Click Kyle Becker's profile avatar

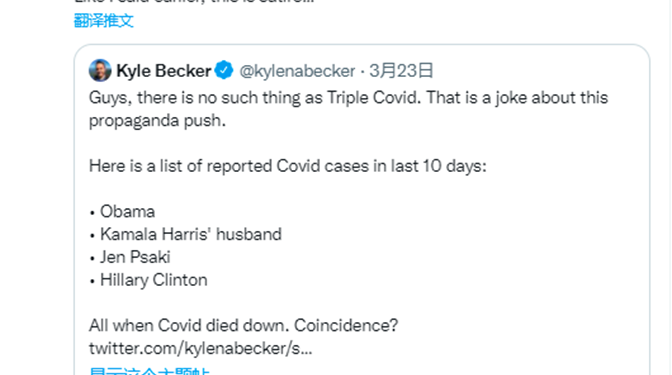click(100, 70)
